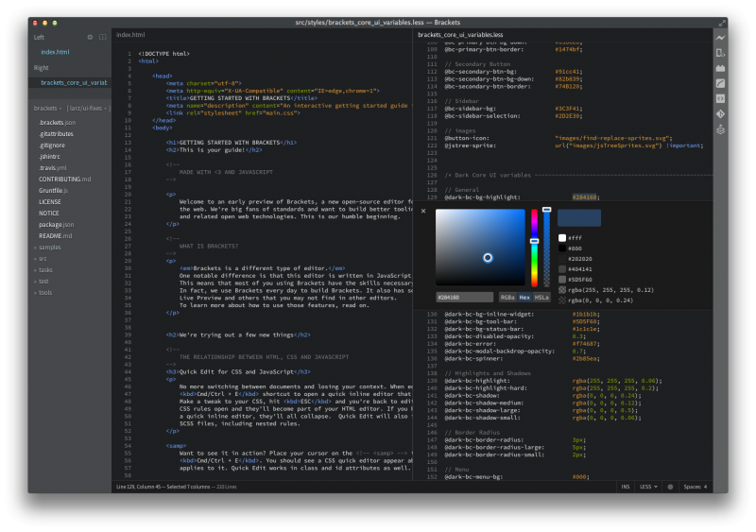
Task: Open the brackets project dropdown
Action: [47, 108]
